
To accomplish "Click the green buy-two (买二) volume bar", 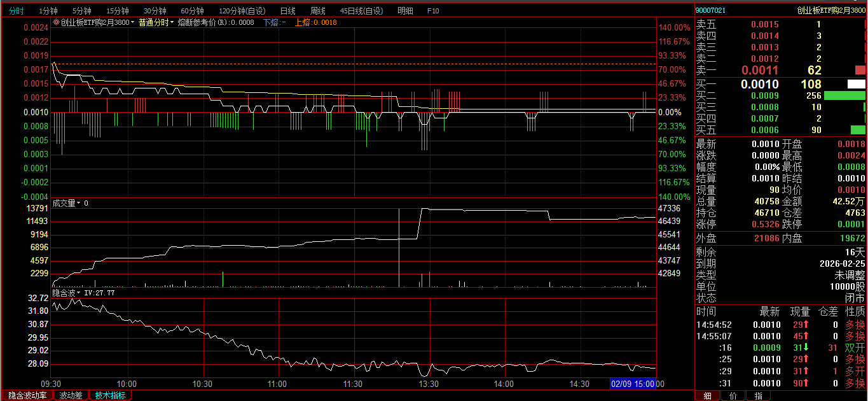I will (x=844, y=95).
